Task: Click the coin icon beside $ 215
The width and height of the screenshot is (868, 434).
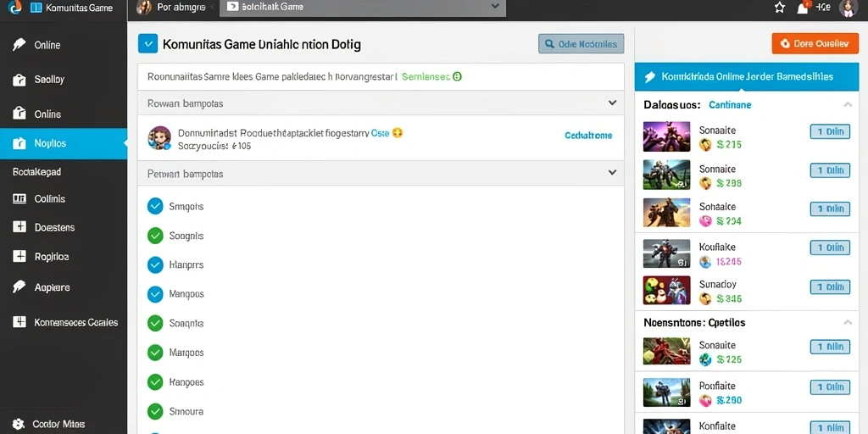Action: pyautogui.click(x=705, y=144)
